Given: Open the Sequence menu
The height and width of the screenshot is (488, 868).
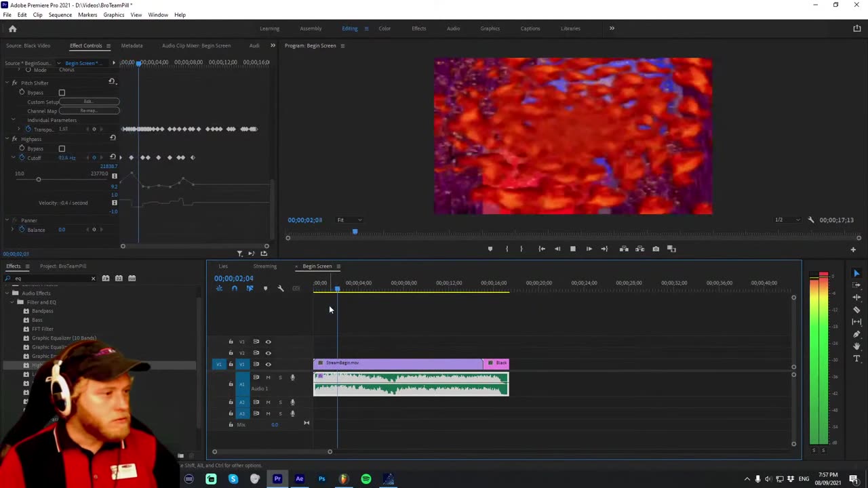Looking at the screenshot, I should point(60,15).
